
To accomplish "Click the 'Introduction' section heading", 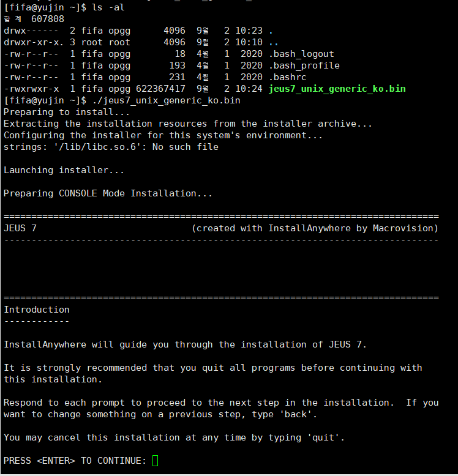I will coord(37,310).
